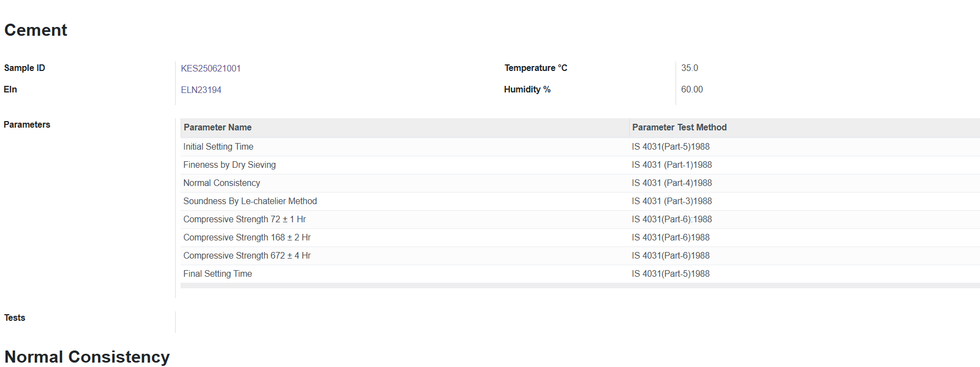This screenshot has height=367, width=980.
Task: Select the Fineness by Dry Sieving row
Action: (x=580, y=165)
